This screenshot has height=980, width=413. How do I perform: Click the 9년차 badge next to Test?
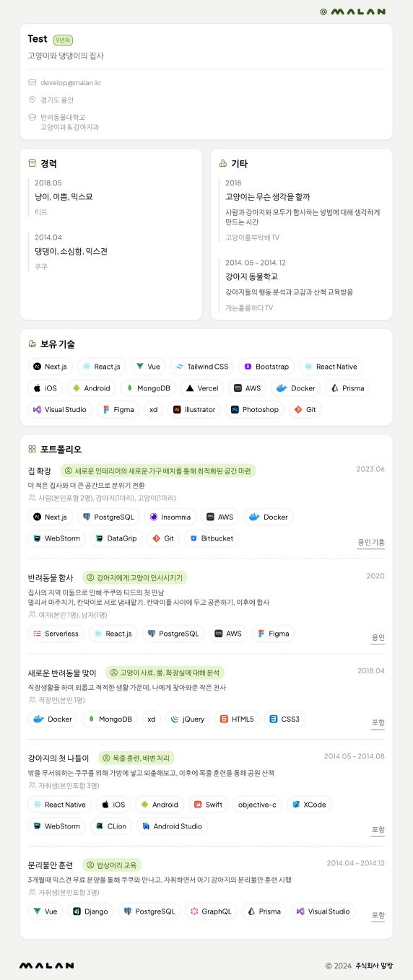[x=63, y=40]
